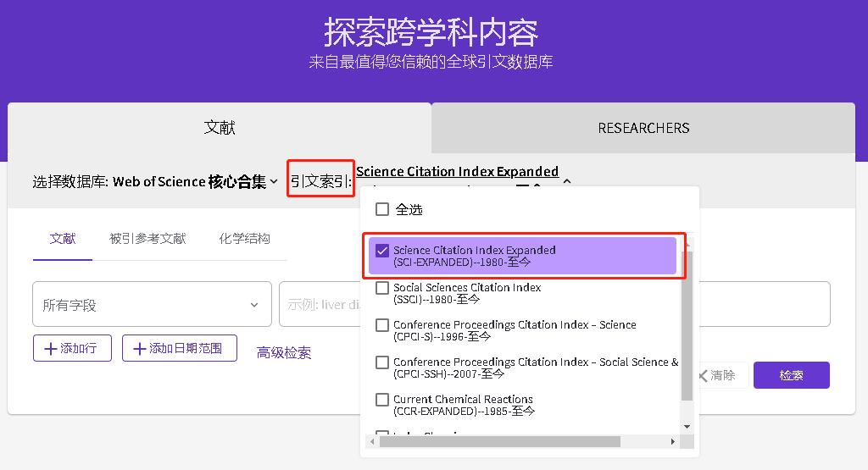Viewport: 868px width, 470px height.
Task: Select the 被引参考文献 tab
Action: point(147,239)
